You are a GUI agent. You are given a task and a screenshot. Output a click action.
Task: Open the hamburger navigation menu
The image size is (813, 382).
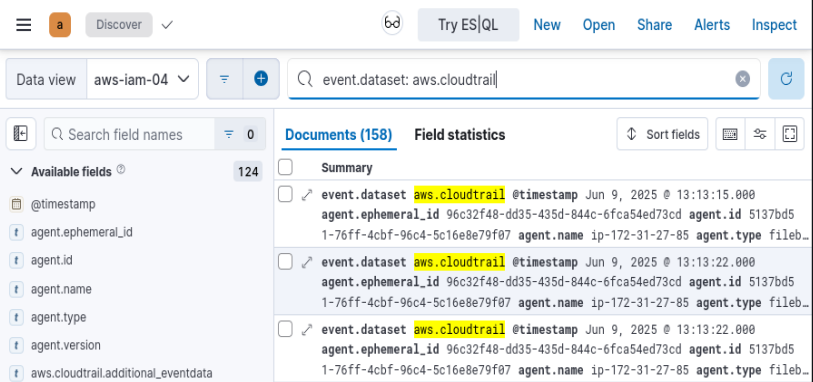[x=23, y=25]
